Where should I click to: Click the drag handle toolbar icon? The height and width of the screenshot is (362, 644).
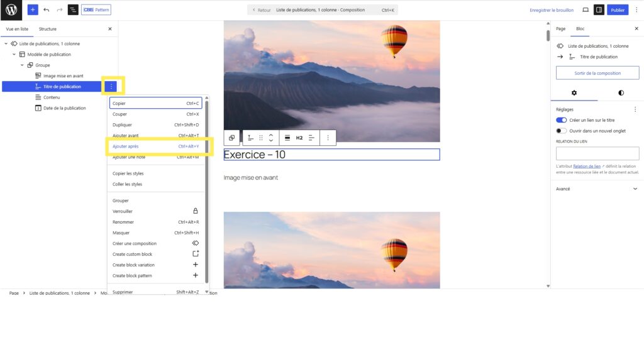[261, 138]
